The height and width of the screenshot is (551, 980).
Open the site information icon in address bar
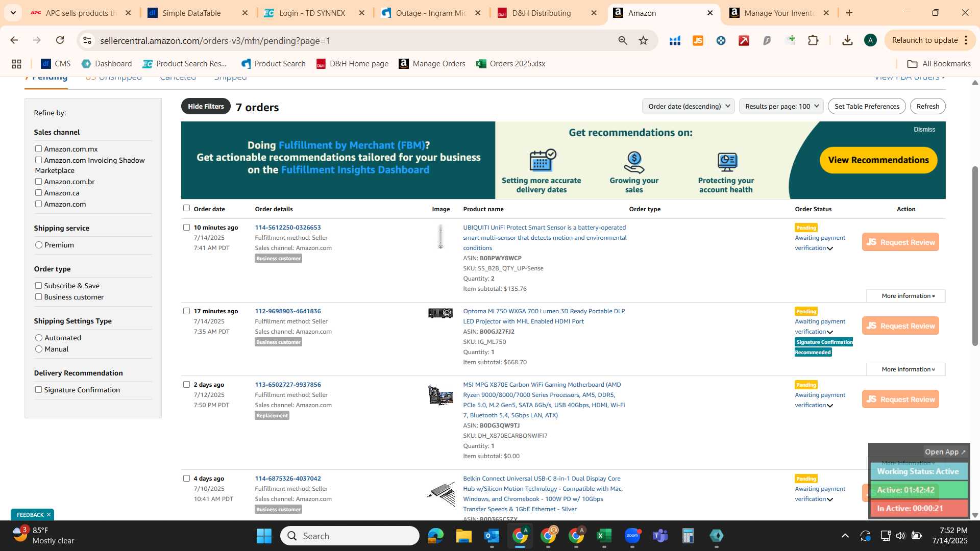point(88,40)
